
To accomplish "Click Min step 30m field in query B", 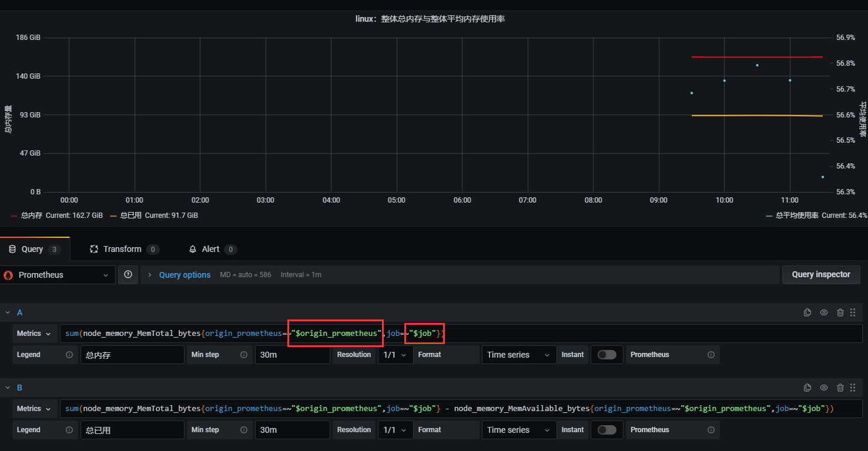I will [292, 430].
